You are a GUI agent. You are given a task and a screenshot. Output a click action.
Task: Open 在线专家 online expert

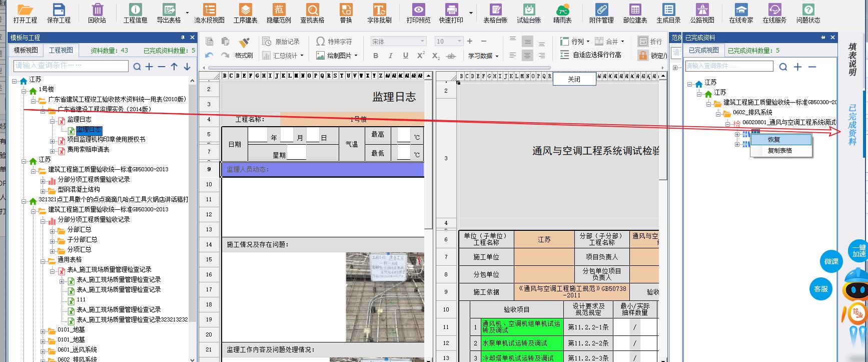(741, 14)
